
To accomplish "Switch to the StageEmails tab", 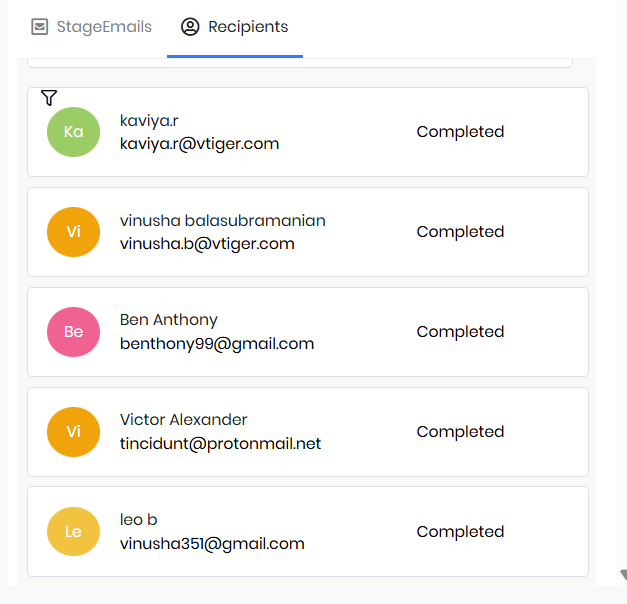I will [92, 27].
